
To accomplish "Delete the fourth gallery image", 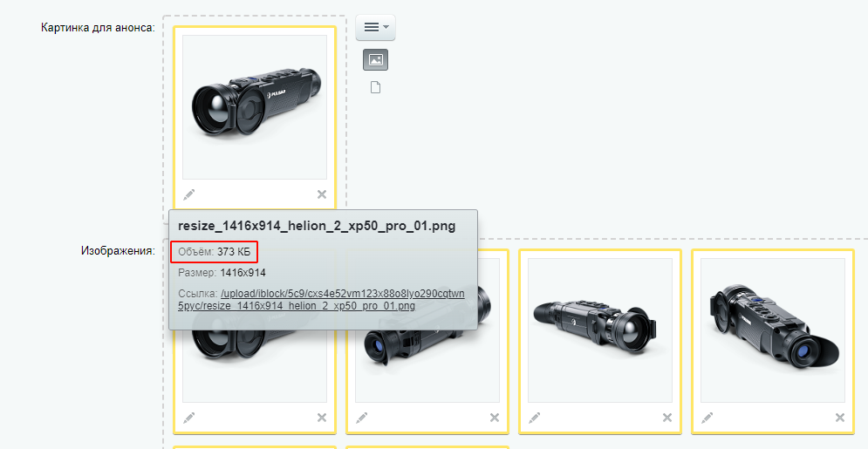I will (840, 418).
